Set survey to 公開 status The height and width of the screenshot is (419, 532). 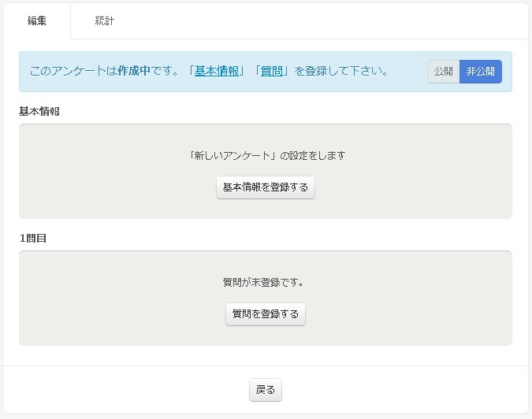click(443, 72)
